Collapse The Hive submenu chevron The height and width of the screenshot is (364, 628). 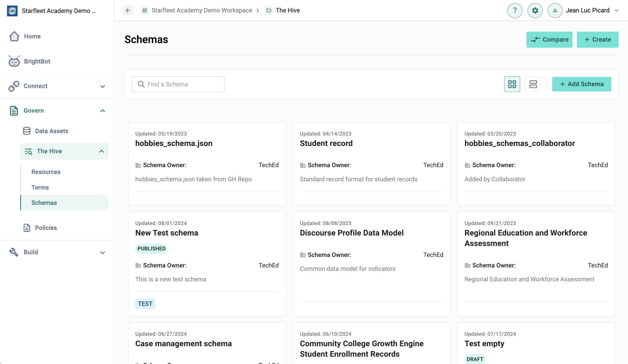(101, 151)
